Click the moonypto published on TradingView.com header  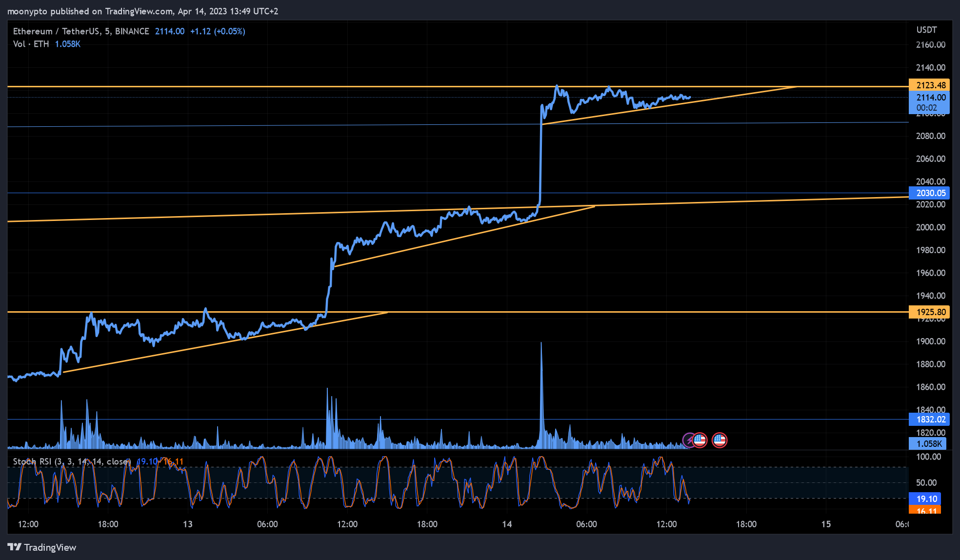coord(142,11)
